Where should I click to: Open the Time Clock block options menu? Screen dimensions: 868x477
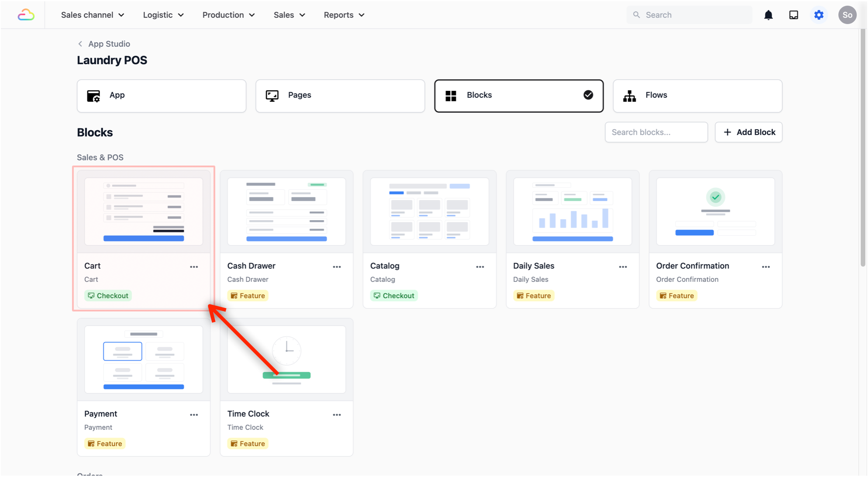pyautogui.click(x=337, y=415)
